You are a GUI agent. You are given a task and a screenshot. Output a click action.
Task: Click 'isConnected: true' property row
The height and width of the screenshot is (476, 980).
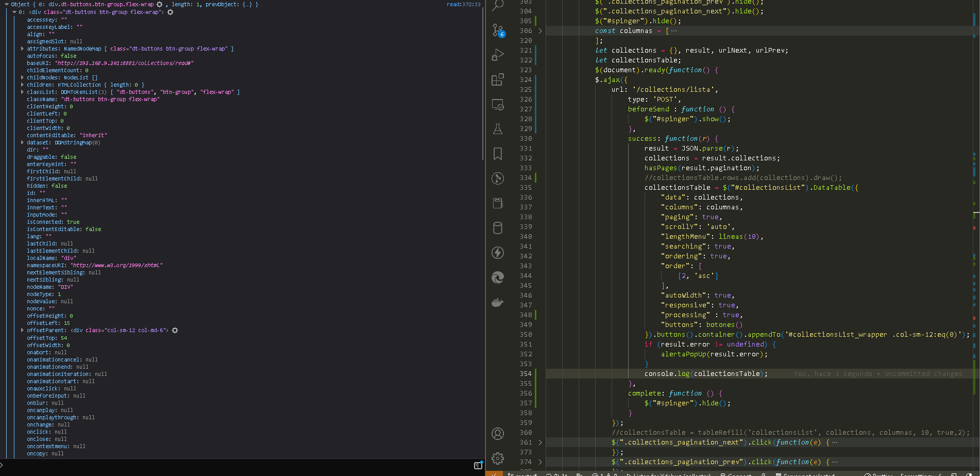53,222
